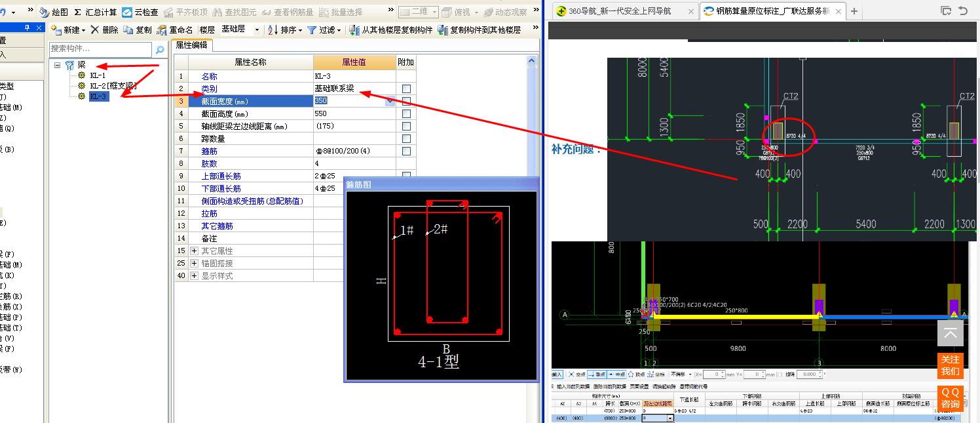The width and height of the screenshot is (980, 423).
Task: Launch 云检查 cloud check
Action: [x=140, y=12]
